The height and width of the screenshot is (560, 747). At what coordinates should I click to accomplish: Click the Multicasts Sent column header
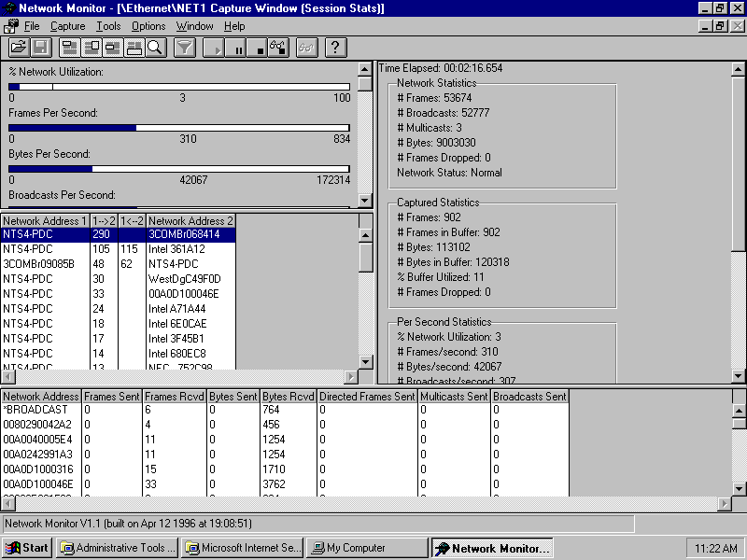coord(454,397)
